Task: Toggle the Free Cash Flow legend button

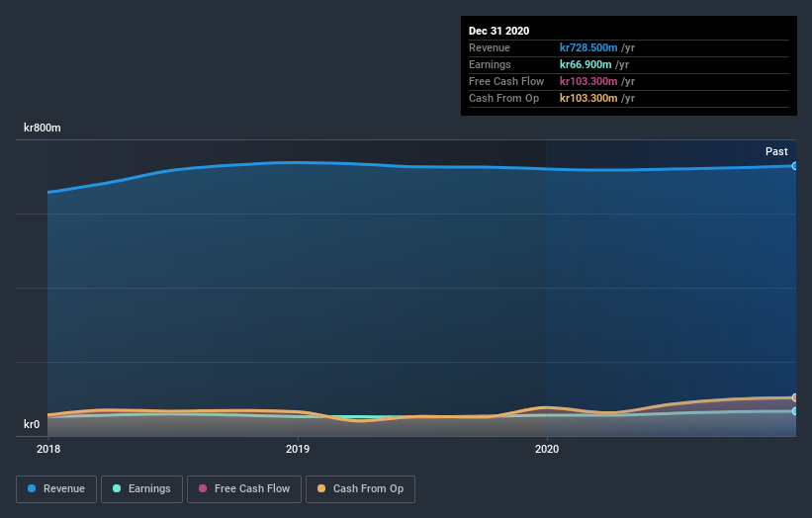Action: pyautogui.click(x=244, y=489)
